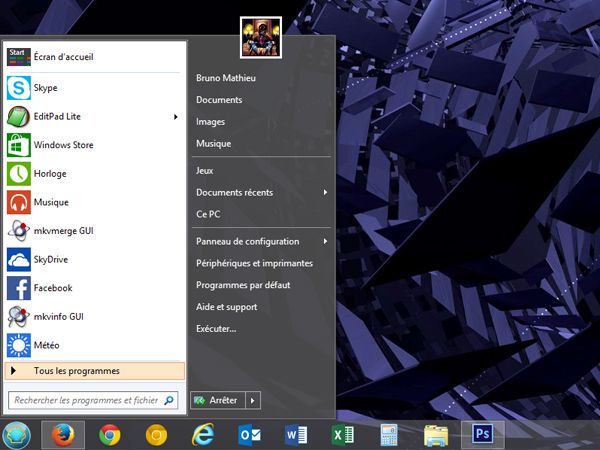Launch mkvinfo GUI icon
600x450 pixels.
coord(19,316)
